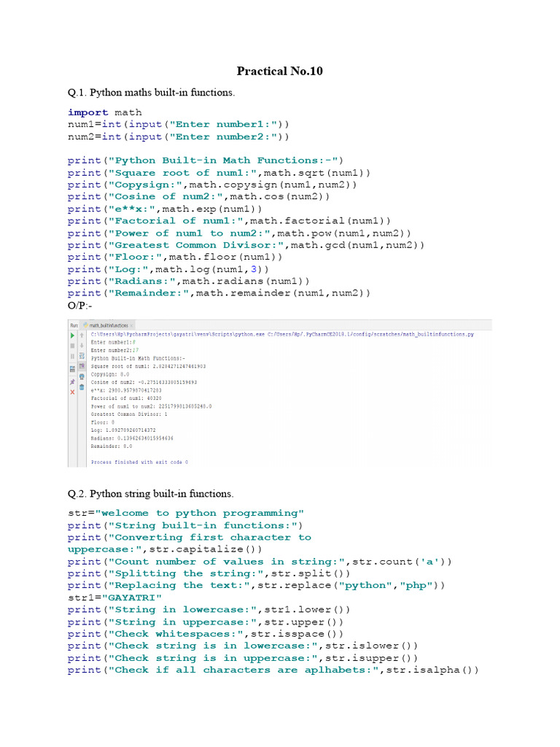Click the 'Process finished with exit code 0' line
This screenshot has height=747, width=560.
(139, 462)
